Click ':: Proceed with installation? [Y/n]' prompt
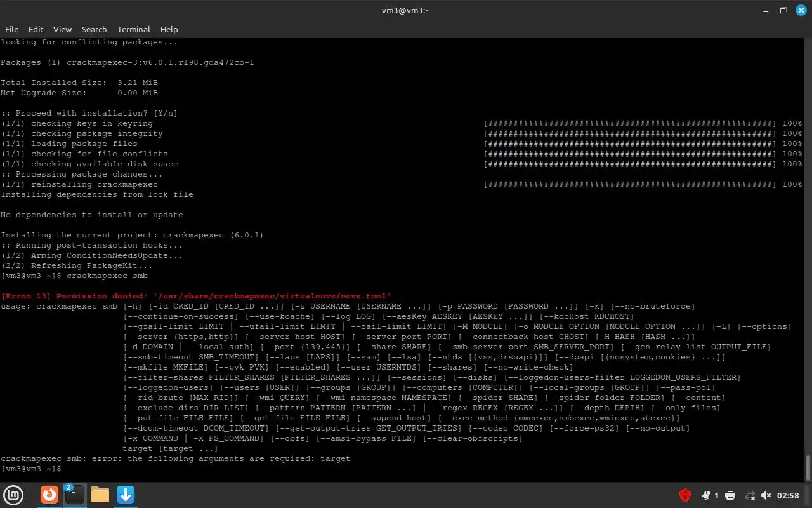 [x=89, y=113]
